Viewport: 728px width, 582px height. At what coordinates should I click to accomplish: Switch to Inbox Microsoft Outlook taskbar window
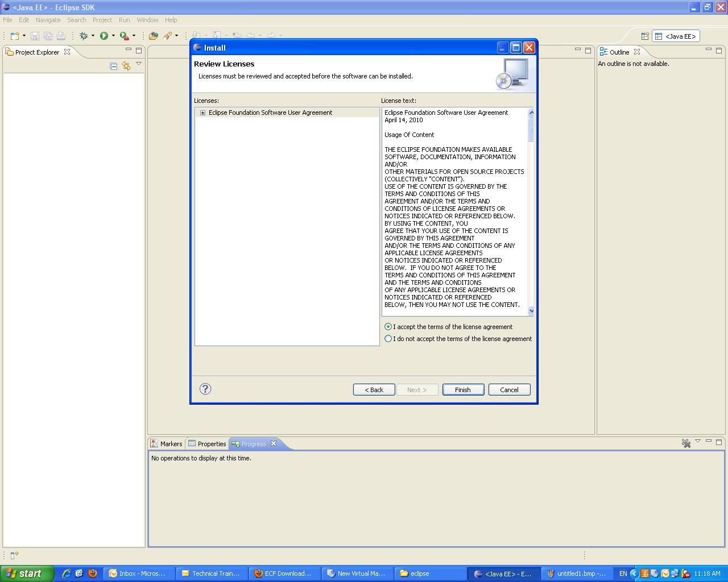(x=138, y=573)
